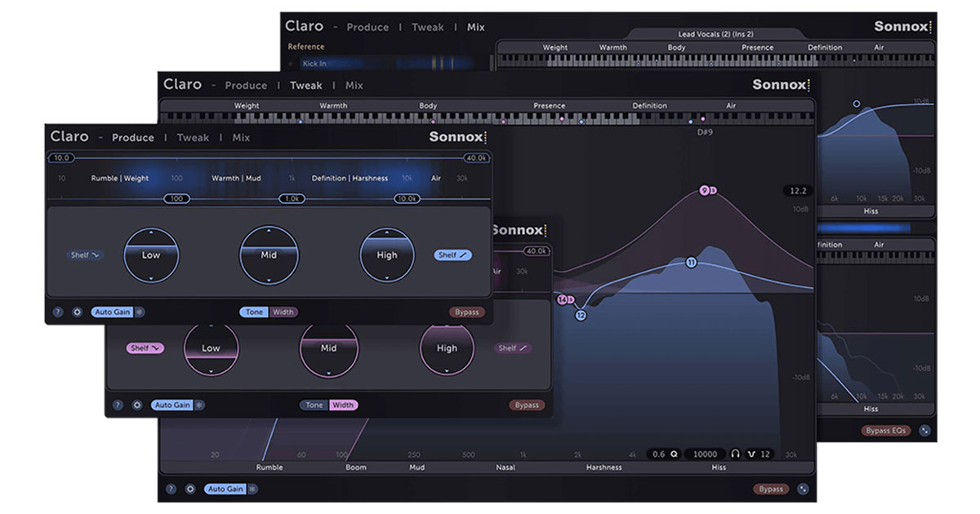Screen dimensions: 980x514
Task: Select the Produce tab in the Tweak window header
Action: pyautogui.click(x=246, y=85)
